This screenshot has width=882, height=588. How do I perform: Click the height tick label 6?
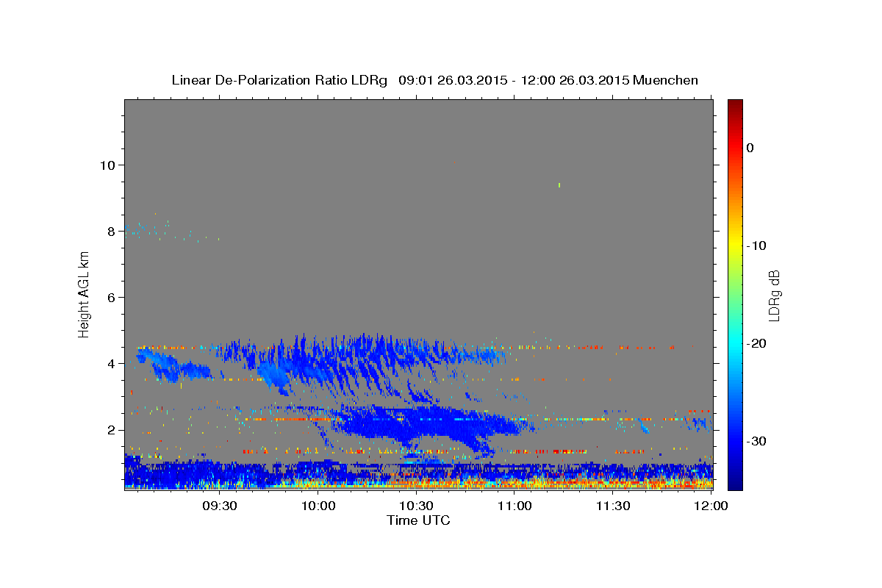tap(112, 297)
